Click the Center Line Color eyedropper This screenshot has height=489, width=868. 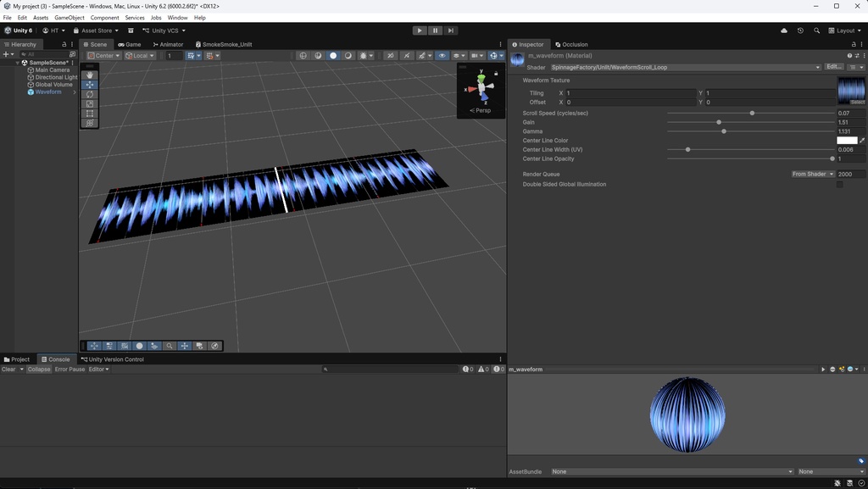pyautogui.click(x=863, y=140)
